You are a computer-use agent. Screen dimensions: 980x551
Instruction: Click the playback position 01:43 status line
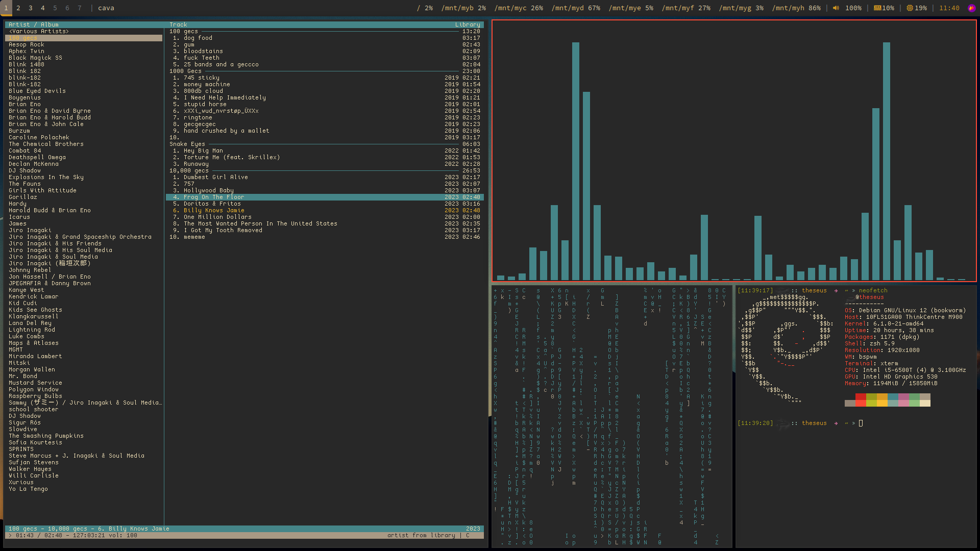pos(24,535)
